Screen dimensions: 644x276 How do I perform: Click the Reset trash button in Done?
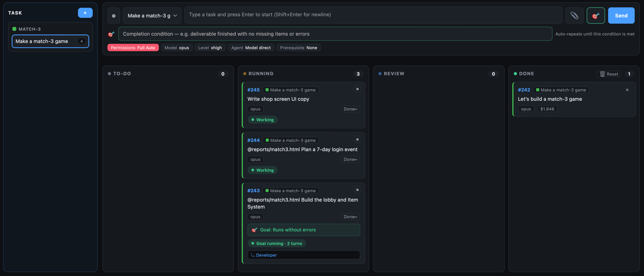[609, 74]
